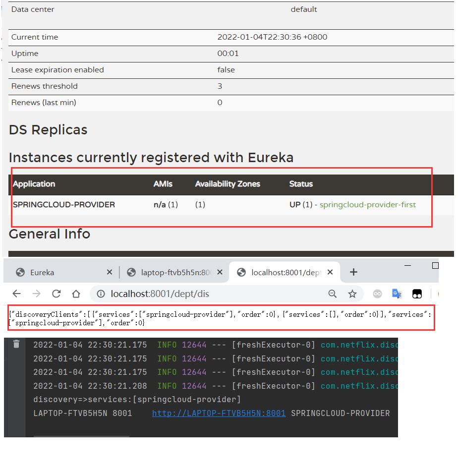Click the General Info heading
Screen dimensions: 458x476
coord(50,234)
